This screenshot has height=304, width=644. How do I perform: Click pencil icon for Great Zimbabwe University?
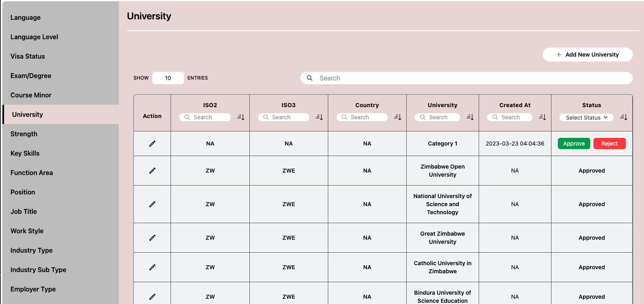pyautogui.click(x=152, y=238)
